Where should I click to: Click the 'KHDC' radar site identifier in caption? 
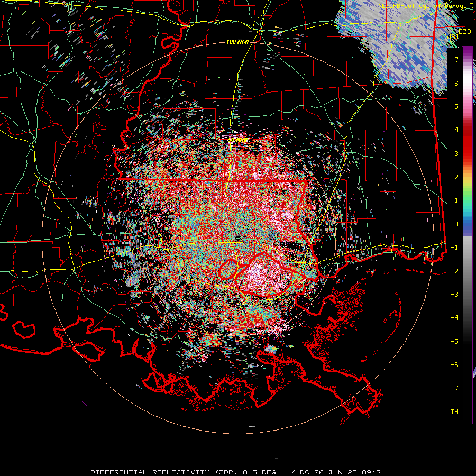click(x=299, y=472)
